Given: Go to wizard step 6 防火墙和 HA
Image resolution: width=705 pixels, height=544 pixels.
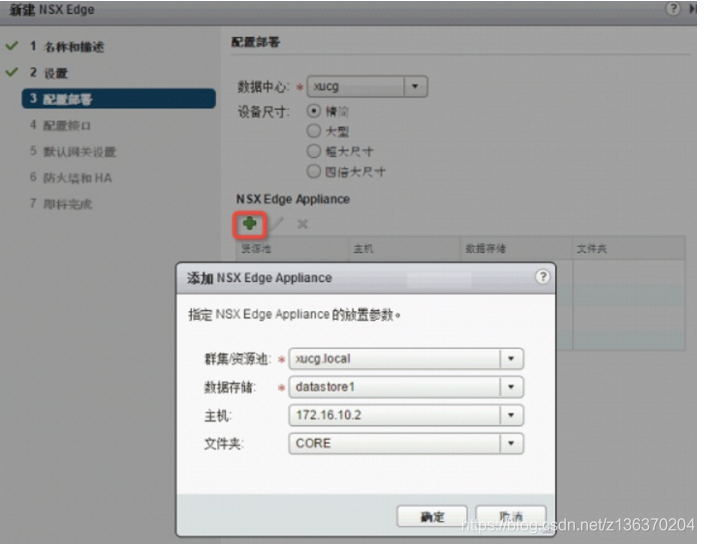Looking at the screenshot, I should click(71, 178).
